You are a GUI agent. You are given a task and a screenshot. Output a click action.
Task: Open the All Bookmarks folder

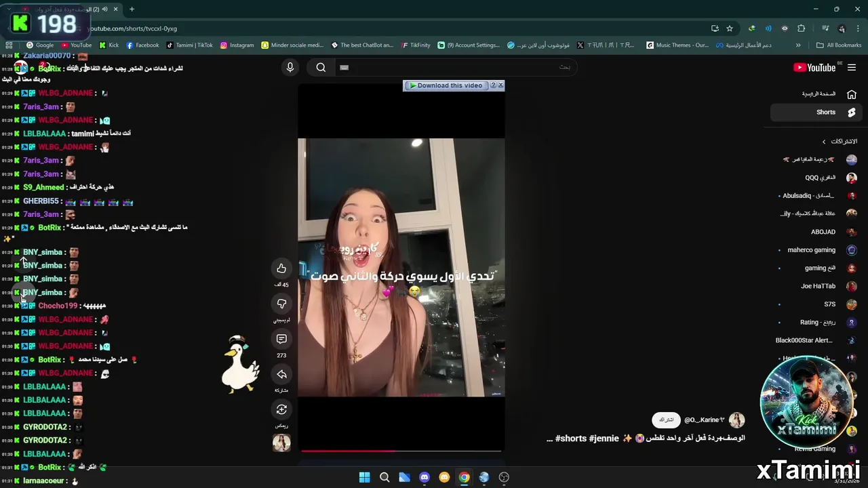pyautogui.click(x=839, y=45)
